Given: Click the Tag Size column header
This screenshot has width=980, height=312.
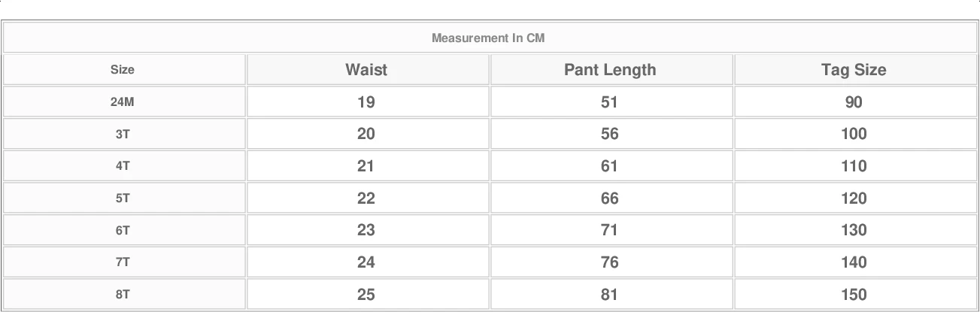Looking at the screenshot, I should click(x=854, y=70).
